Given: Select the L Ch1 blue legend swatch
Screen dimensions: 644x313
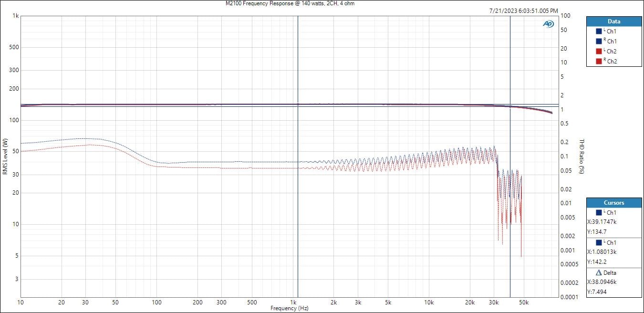Looking at the screenshot, I should [599, 31].
